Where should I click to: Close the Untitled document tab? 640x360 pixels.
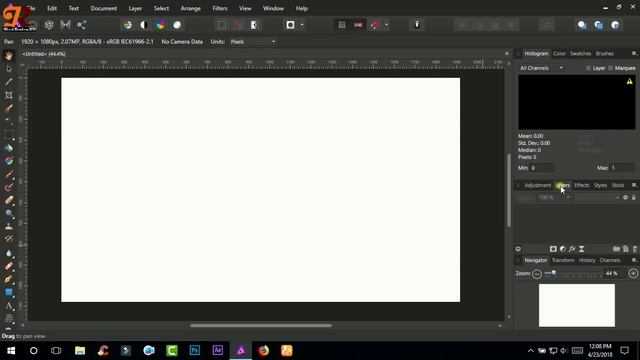pyautogui.click(x=507, y=53)
